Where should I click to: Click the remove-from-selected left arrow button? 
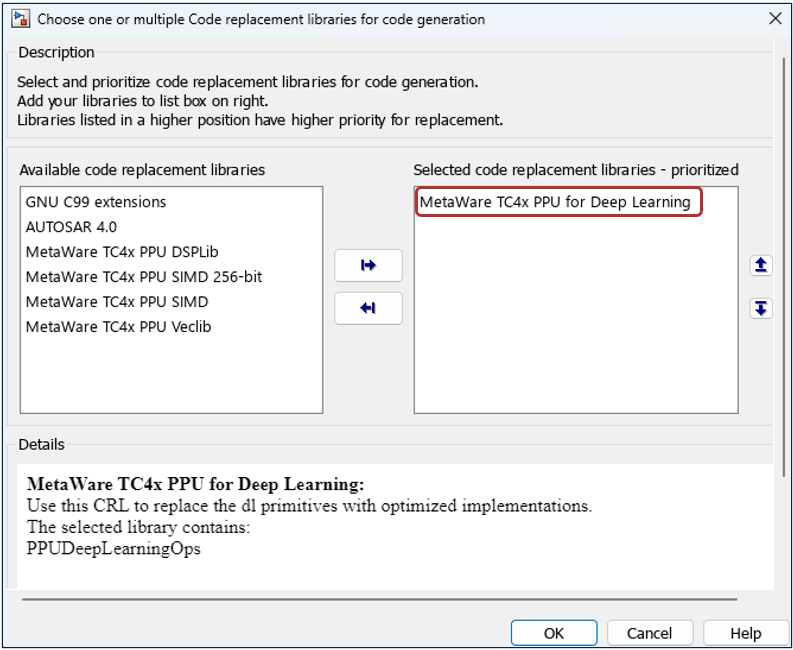coord(368,309)
